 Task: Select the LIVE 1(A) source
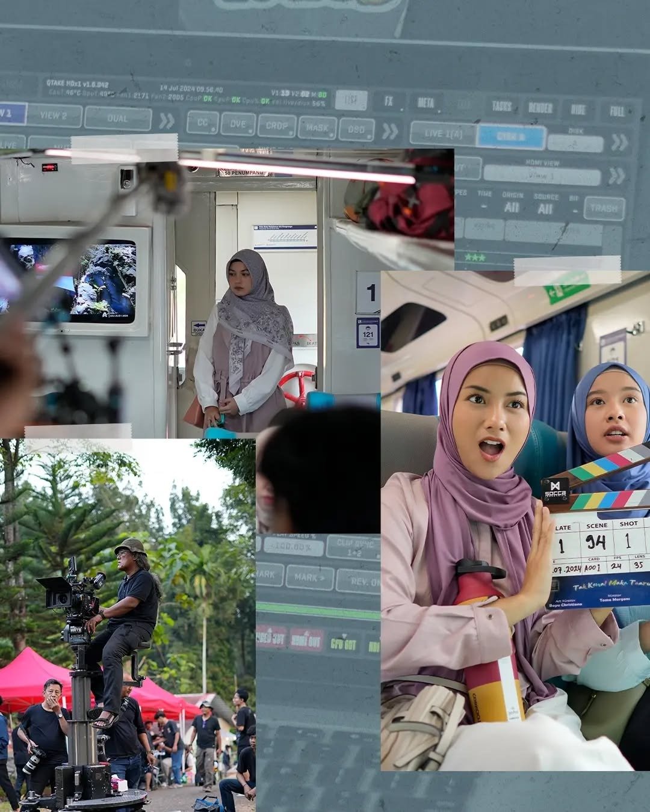[444, 134]
